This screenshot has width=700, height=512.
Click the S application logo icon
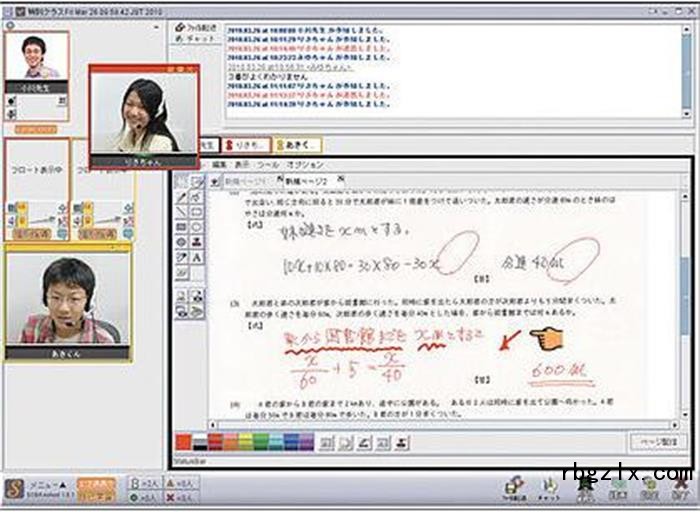14,489
